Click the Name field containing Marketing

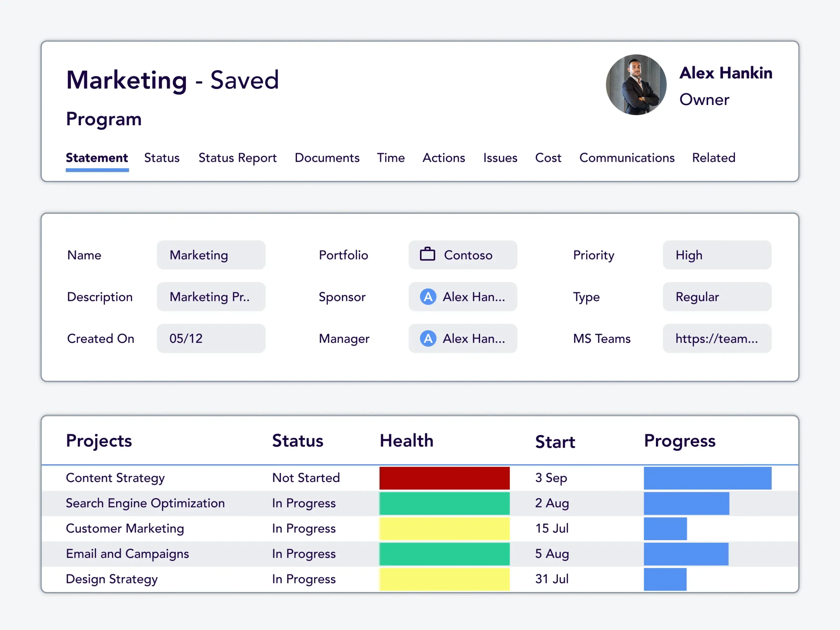pyautogui.click(x=211, y=255)
